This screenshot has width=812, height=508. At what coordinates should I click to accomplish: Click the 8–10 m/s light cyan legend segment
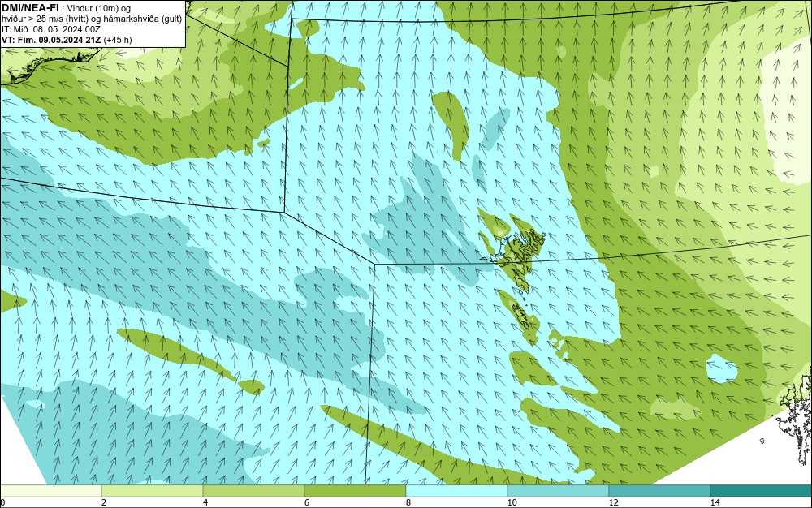456,490
